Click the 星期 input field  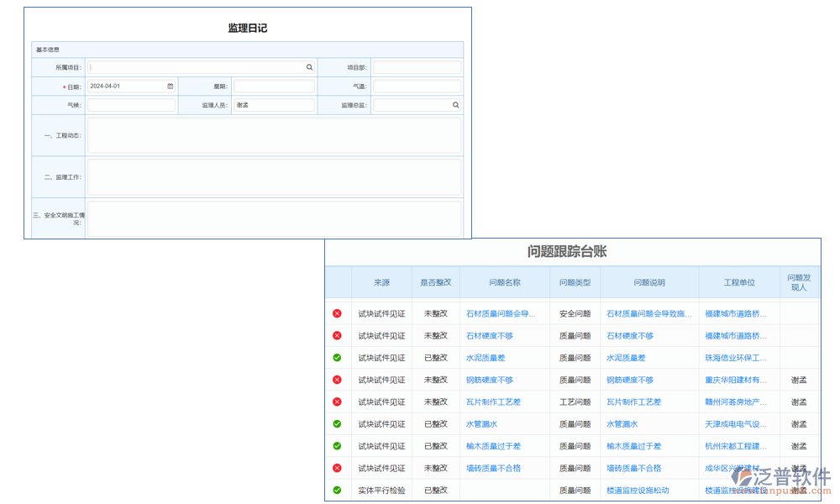tap(274, 86)
